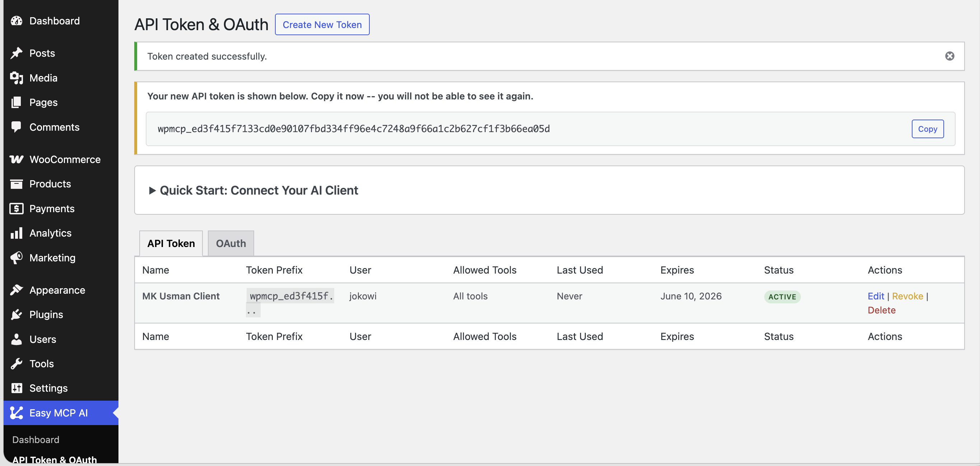Click the WooCommerce logo icon
Screen dimensions: 980x466
[17, 159]
